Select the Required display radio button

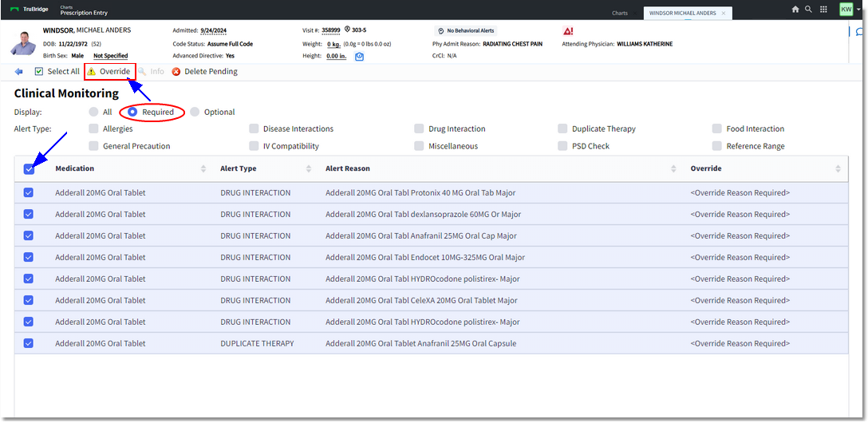(x=133, y=112)
